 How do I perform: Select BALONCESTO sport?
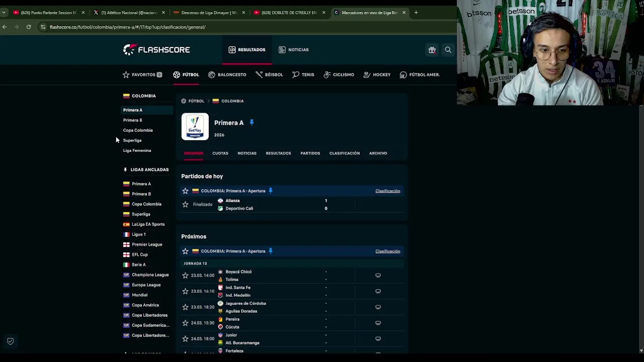point(227,74)
